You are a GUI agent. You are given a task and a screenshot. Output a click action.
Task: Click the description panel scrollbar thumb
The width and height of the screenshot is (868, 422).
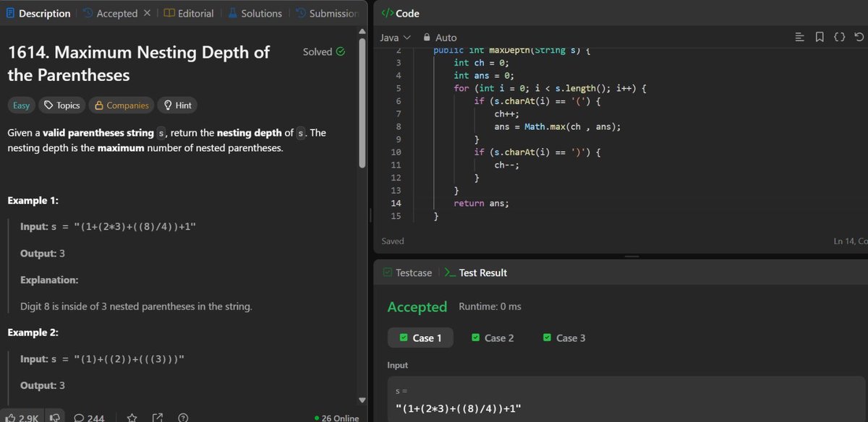[x=362, y=105]
